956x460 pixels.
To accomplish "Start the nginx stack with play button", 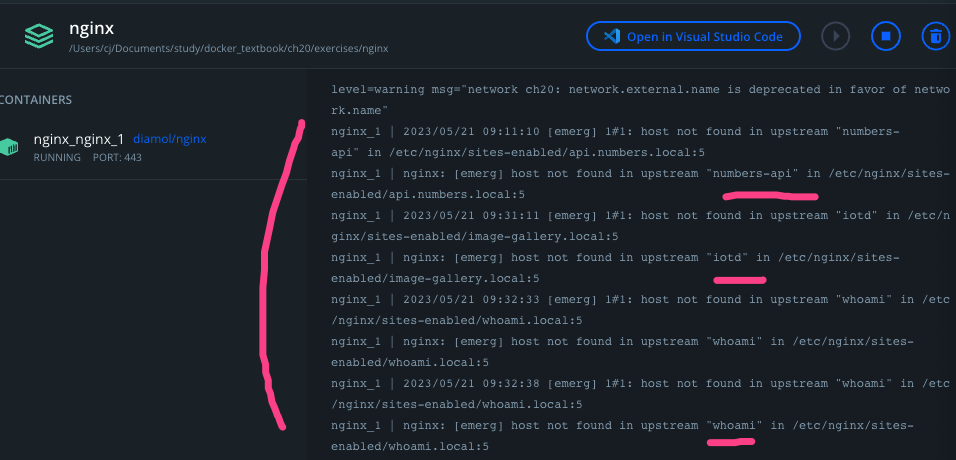I will click(835, 37).
